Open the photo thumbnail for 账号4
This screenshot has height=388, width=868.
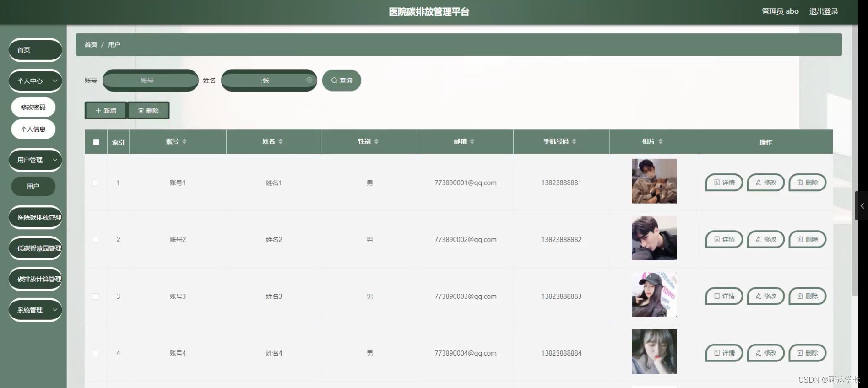tap(654, 351)
